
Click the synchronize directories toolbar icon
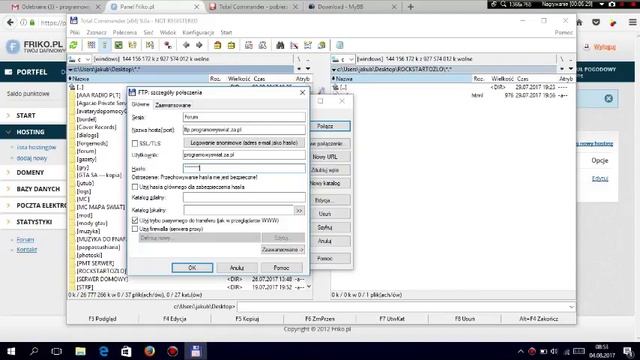[x=308, y=45]
